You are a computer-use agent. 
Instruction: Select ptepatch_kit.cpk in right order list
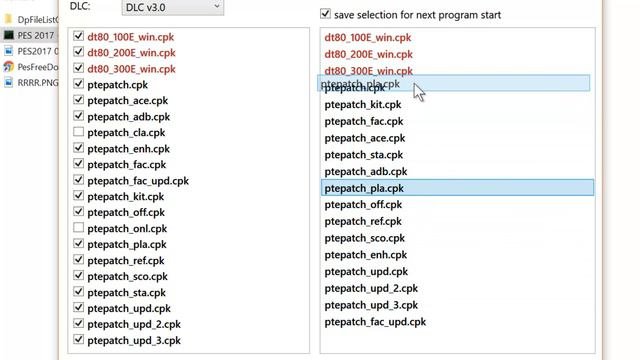click(x=363, y=104)
